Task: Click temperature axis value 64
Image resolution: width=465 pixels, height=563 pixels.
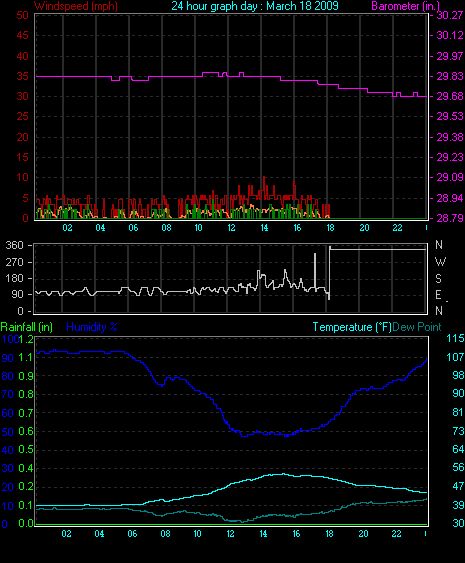Action: pyautogui.click(x=458, y=449)
